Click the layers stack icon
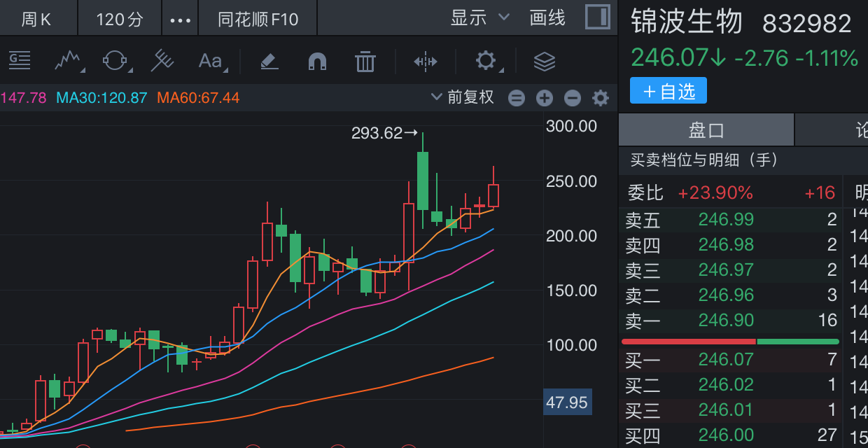This screenshot has width=868, height=448. [x=544, y=62]
